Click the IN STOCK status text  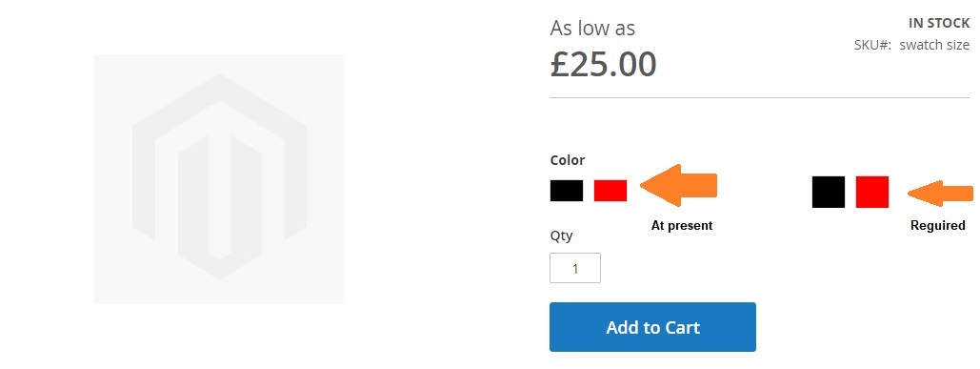pyautogui.click(x=939, y=24)
